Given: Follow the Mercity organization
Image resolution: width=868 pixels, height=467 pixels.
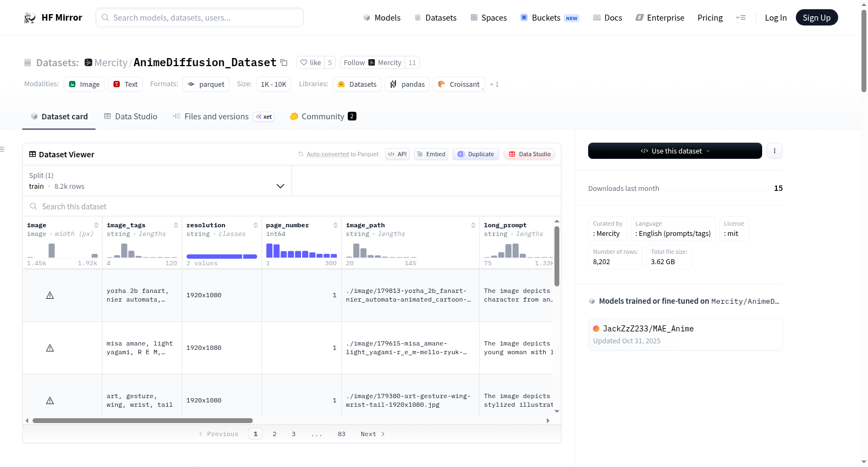Looking at the screenshot, I should coord(373,62).
